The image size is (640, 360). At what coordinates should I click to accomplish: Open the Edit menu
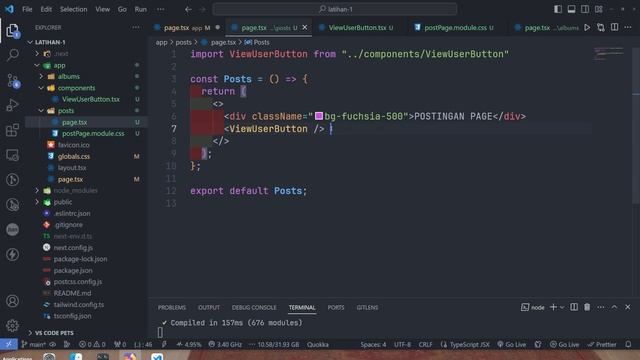click(x=46, y=9)
